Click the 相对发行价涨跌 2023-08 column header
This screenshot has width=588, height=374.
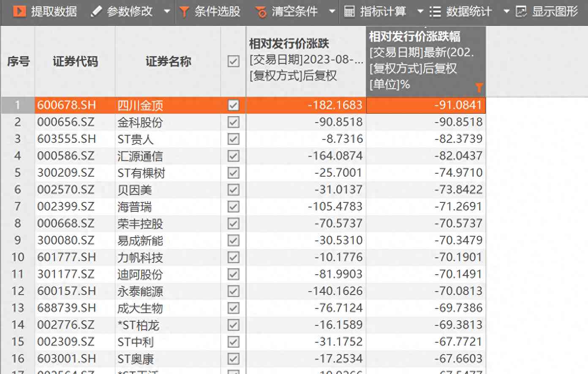306,61
